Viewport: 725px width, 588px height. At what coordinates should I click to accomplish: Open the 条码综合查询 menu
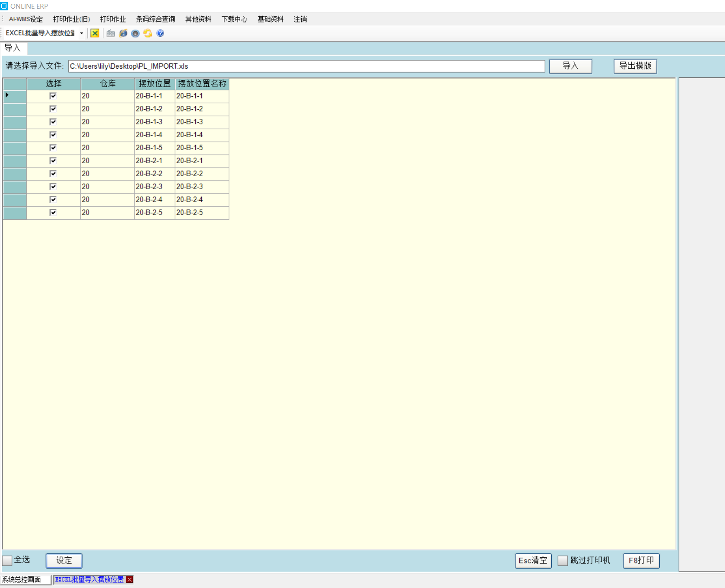coord(156,19)
